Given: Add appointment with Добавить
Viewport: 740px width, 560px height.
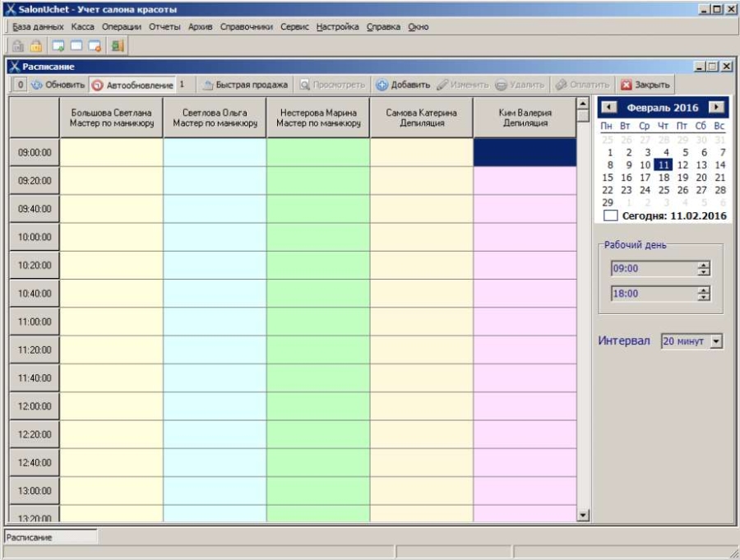Looking at the screenshot, I should pos(404,85).
